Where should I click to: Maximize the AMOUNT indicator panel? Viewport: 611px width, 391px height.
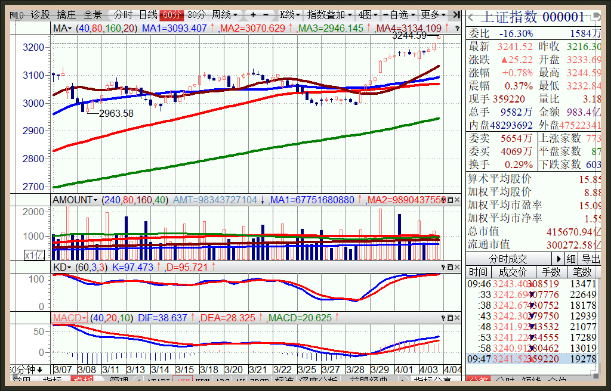[450, 200]
